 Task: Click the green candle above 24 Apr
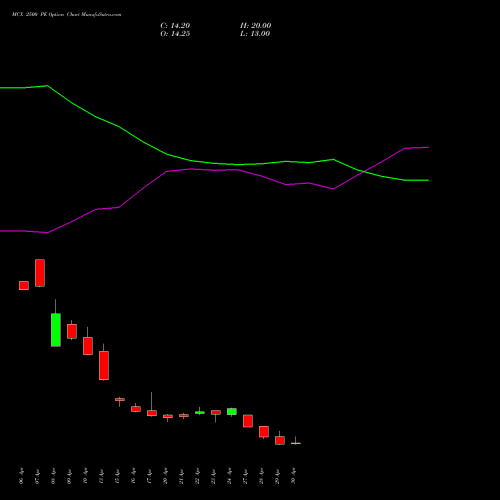point(232,412)
